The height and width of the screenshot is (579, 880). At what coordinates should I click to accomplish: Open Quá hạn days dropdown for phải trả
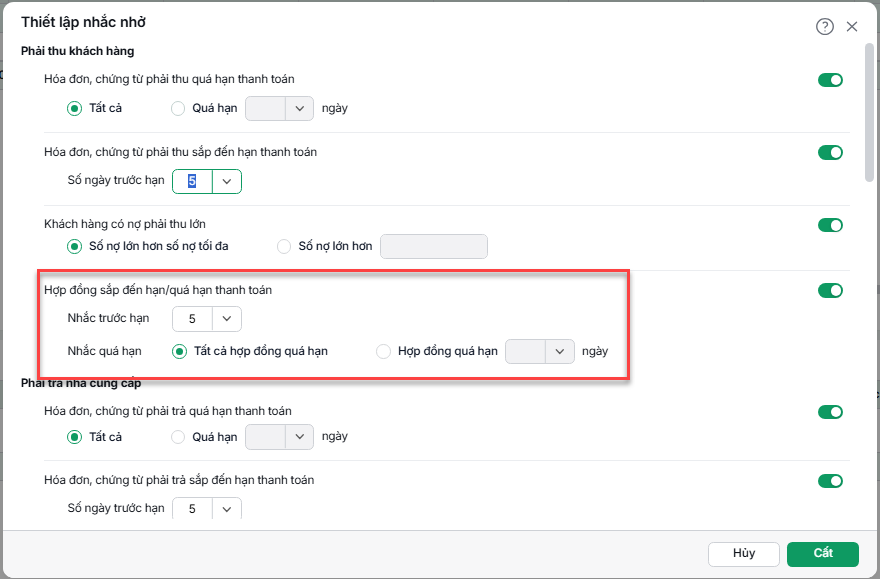(x=299, y=436)
